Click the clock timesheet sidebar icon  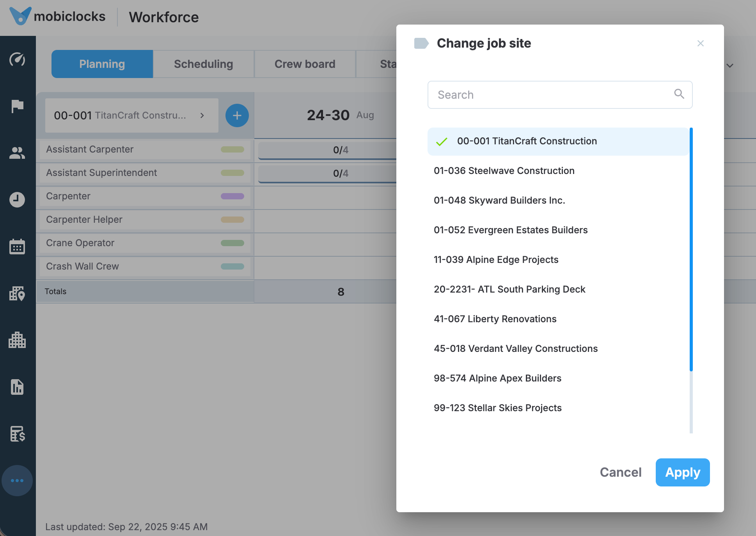coord(17,200)
